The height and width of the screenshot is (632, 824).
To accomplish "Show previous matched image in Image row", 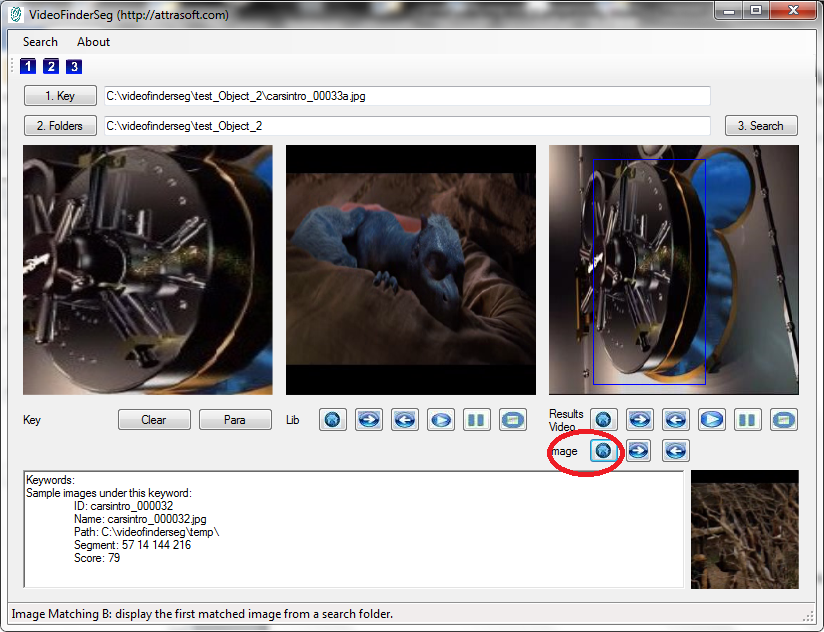I will click(x=676, y=450).
